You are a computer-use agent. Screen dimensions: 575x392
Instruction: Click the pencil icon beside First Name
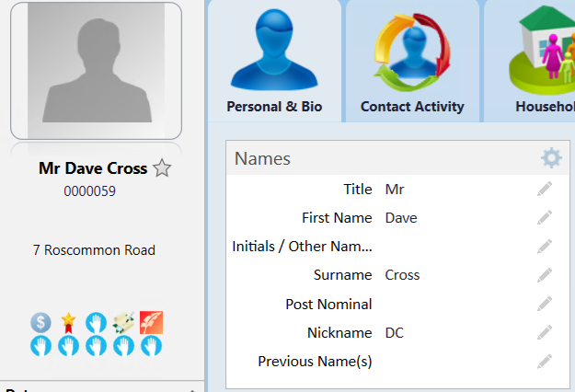(x=545, y=217)
